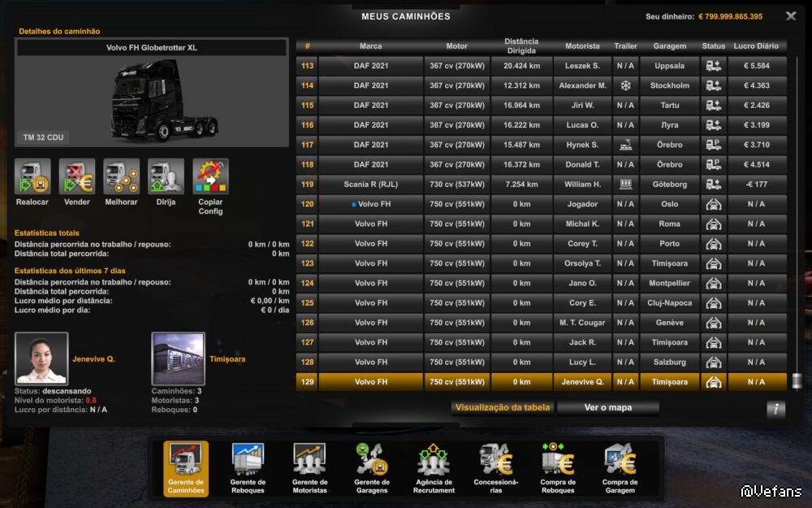The image size is (812, 508).
Task: Click status icon for truck 129
Action: pyautogui.click(x=714, y=382)
